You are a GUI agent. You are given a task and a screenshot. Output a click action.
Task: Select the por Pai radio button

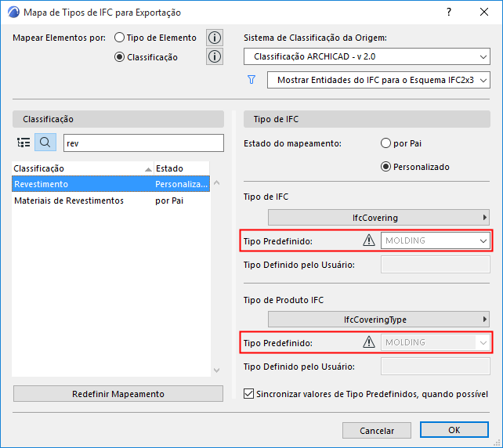point(385,143)
